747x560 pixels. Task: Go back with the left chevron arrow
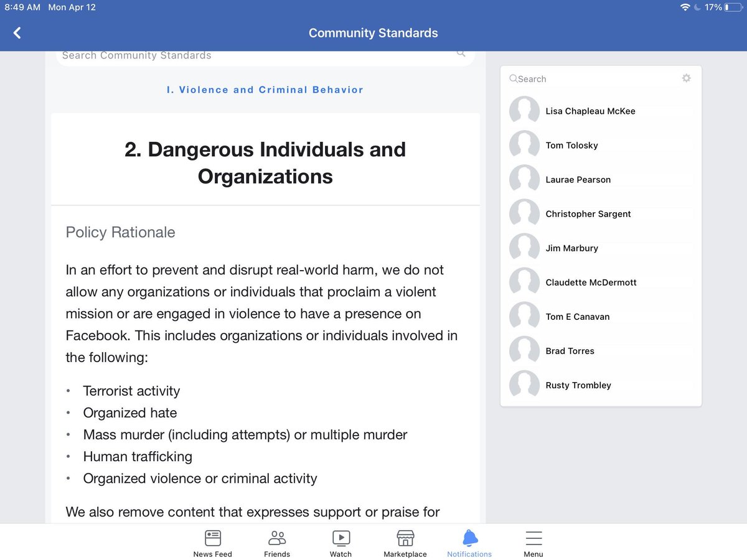[x=17, y=33]
